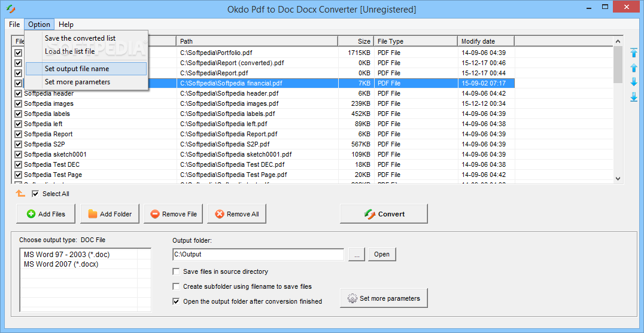644x333 pixels.
Task: Click the Output folder path field
Action: [259, 254]
